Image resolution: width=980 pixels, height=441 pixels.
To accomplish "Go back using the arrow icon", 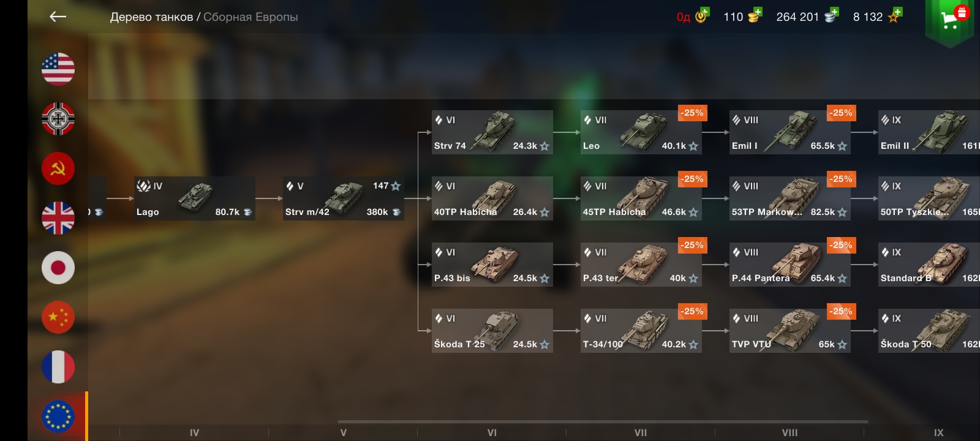I will [58, 17].
